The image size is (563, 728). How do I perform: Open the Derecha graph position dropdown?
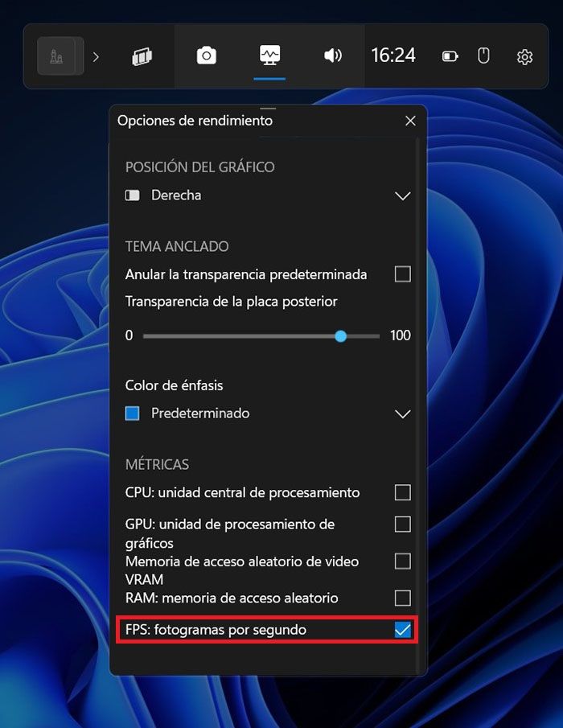coord(268,195)
